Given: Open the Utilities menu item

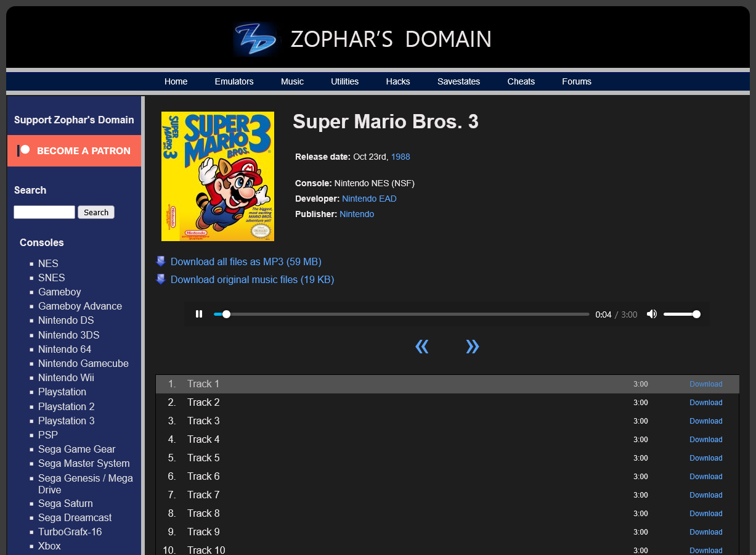Looking at the screenshot, I should point(344,81).
